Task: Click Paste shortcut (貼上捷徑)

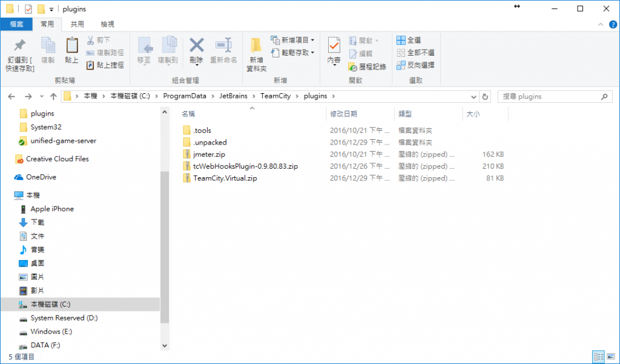Action: (x=105, y=65)
